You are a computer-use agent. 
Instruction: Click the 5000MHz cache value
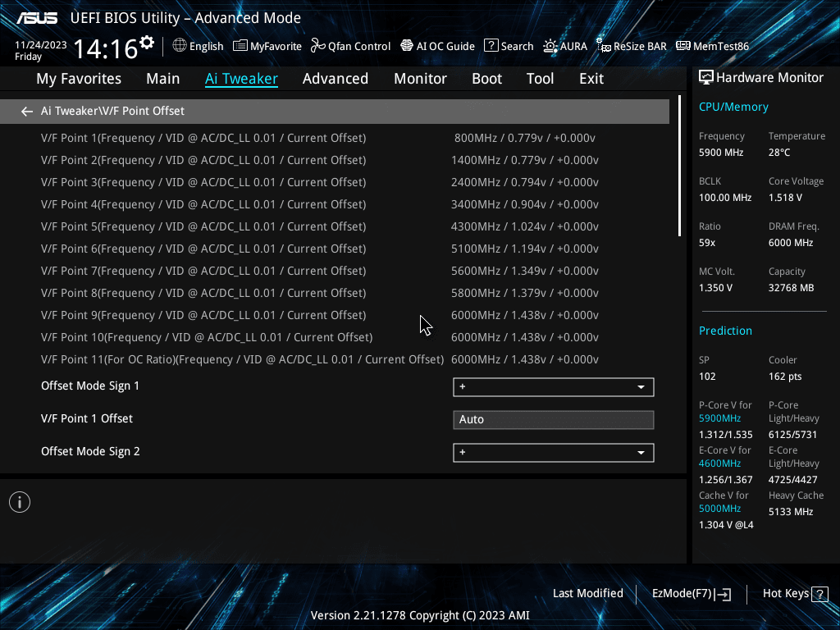tap(719, 509)
